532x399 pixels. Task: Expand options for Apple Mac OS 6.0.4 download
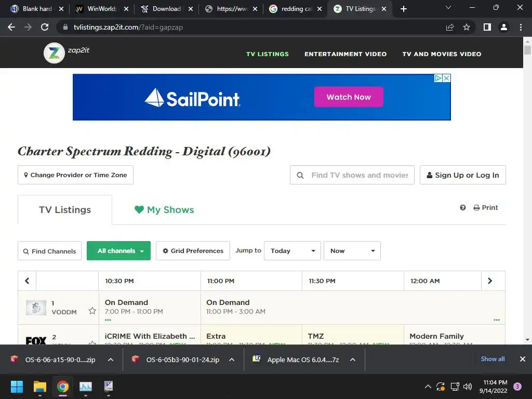click(x=353, y=360)
